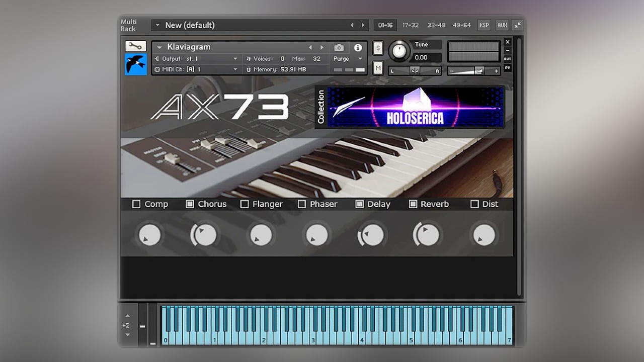Click the Phaser amount knob

point(316,235)
